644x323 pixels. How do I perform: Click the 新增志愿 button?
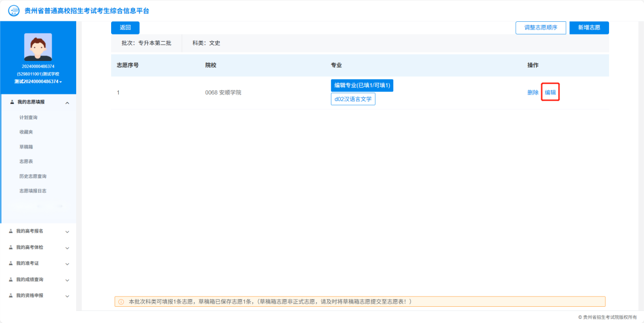click(x=589, y=27)
